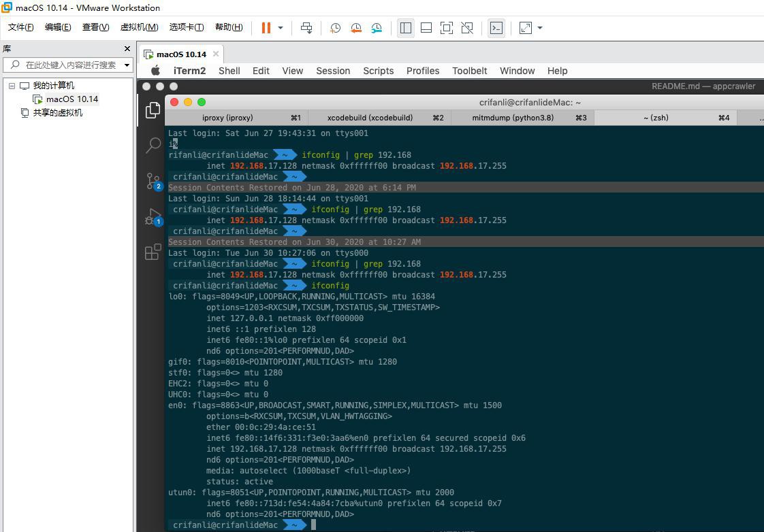Open Source Control in VS Code activity bar
This screenshot has width=764, height=532.
point(153,181)
